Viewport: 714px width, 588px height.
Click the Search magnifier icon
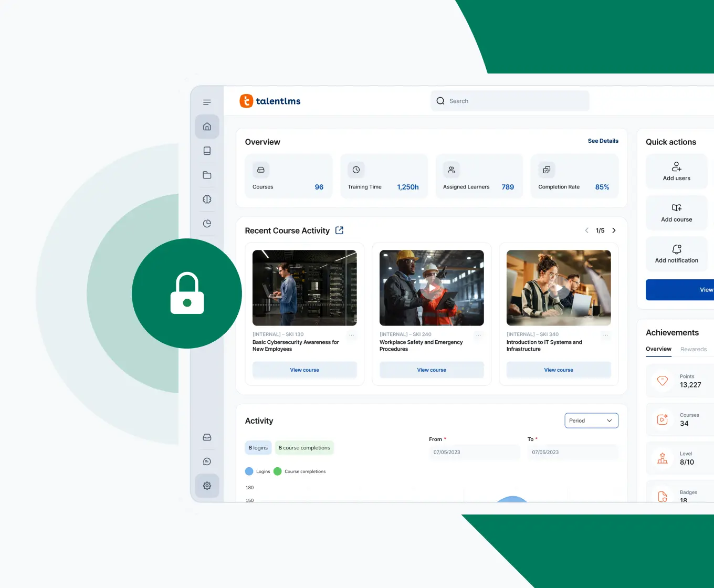click(x=440, y=101)
